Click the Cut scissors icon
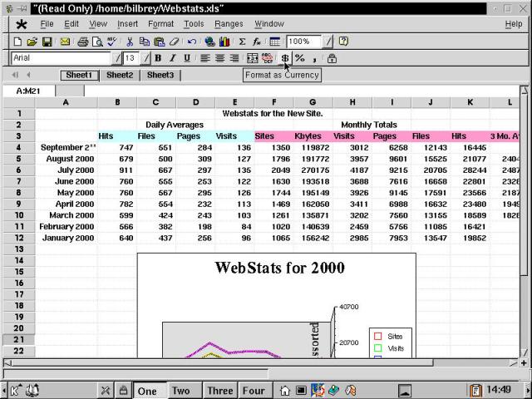This screenshot has height=399, width=532. click(131, 42)
